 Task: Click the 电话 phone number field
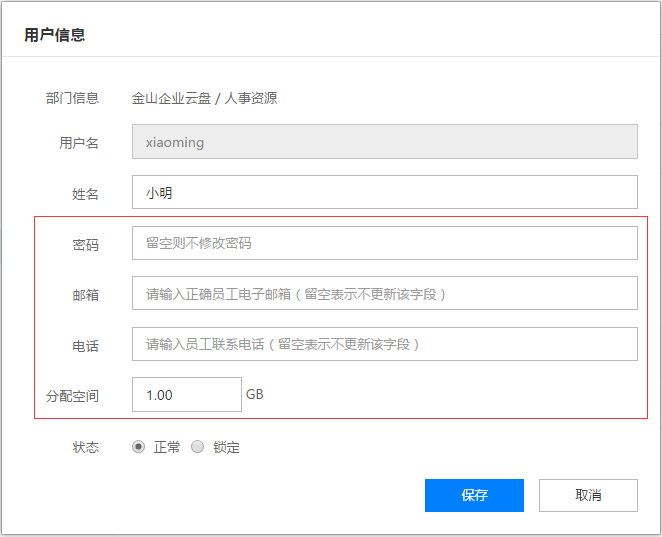point(384,344)
